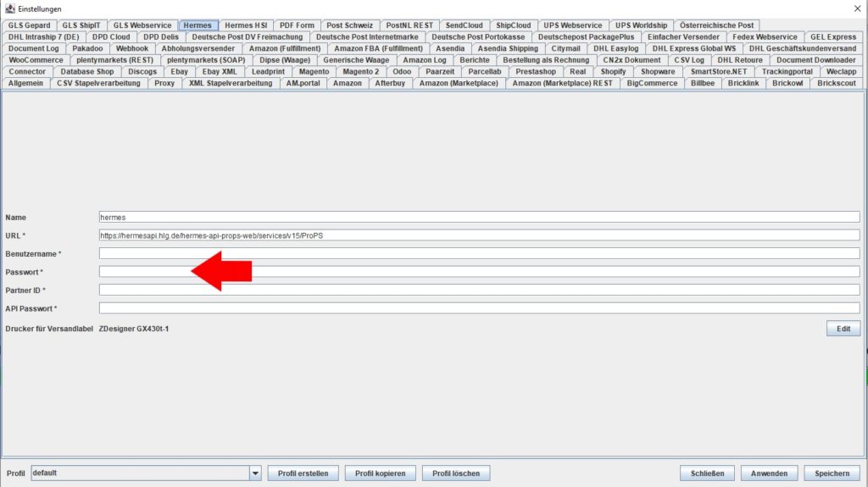Open the plentymarkets (REST) tab

tap(114, 60)
